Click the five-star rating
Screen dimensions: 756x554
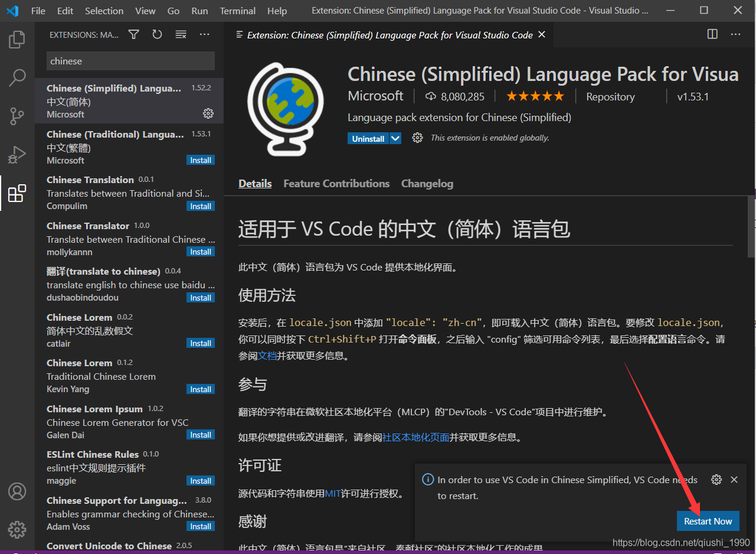pyautogui.click(x=535, y=96)
